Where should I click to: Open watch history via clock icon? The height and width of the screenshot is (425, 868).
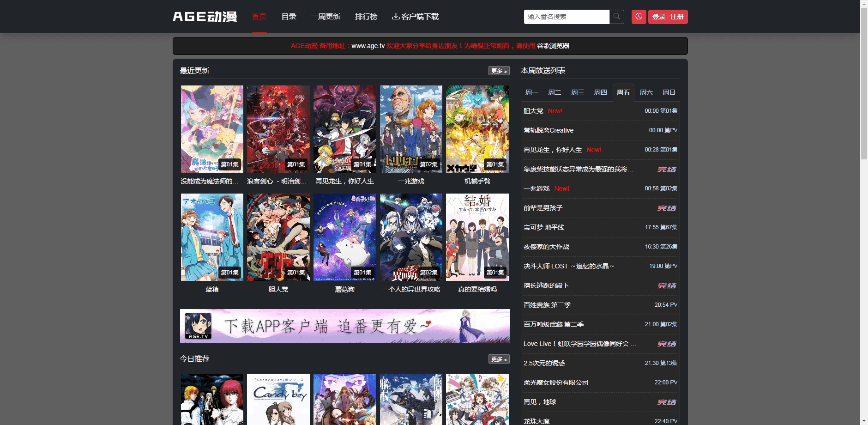click(x=639, y=17)
